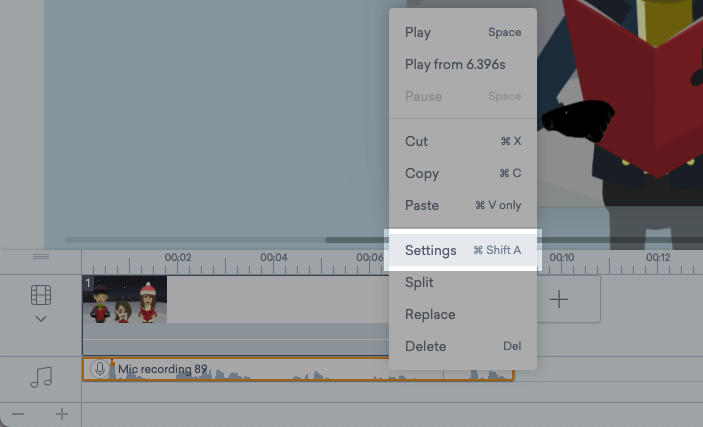
Task: Click the scene track grid icon
Action: coord(40,295)
